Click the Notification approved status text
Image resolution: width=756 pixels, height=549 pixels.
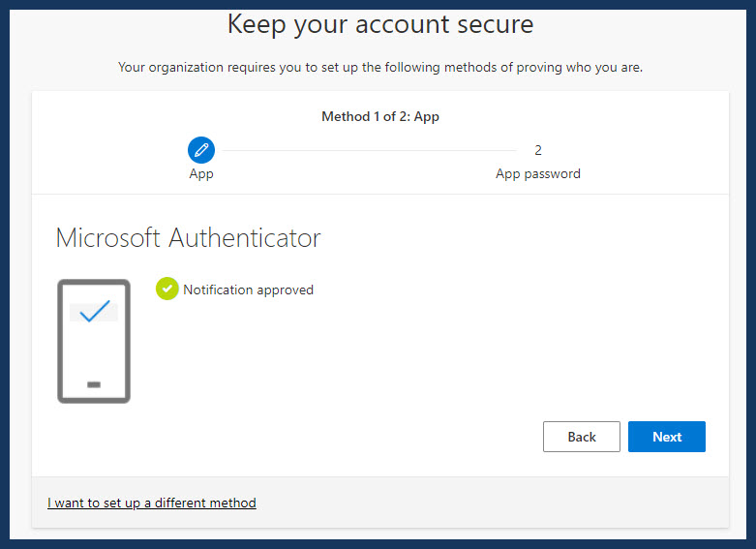249,290
